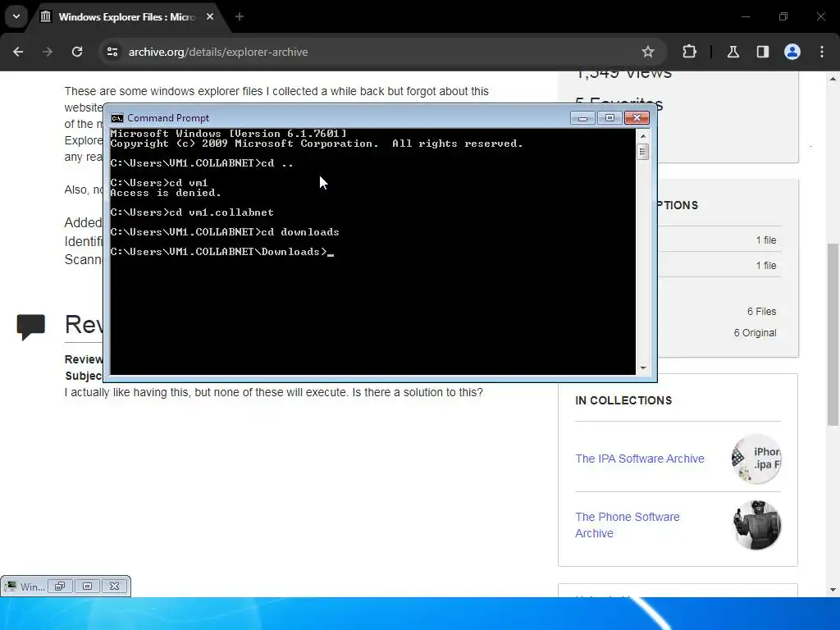Minimize the Command Prompt window
Screen dimensions: 840x630
tap(582, 118)
